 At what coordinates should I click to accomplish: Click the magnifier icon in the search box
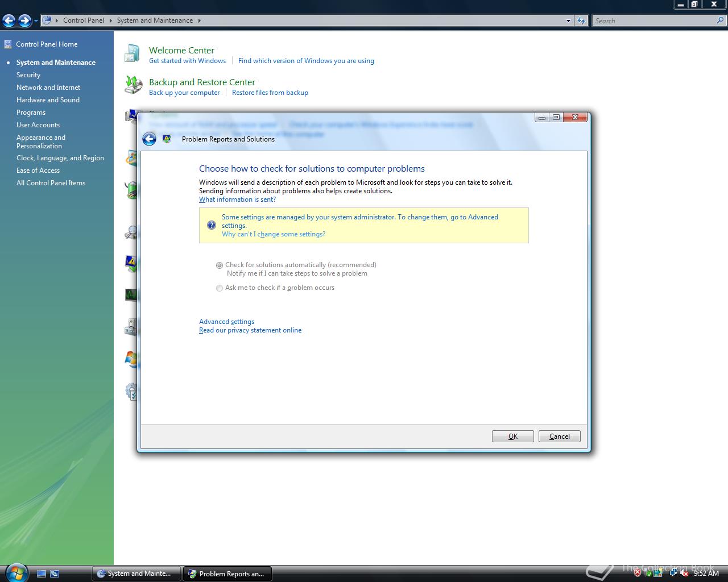(721, 20)
